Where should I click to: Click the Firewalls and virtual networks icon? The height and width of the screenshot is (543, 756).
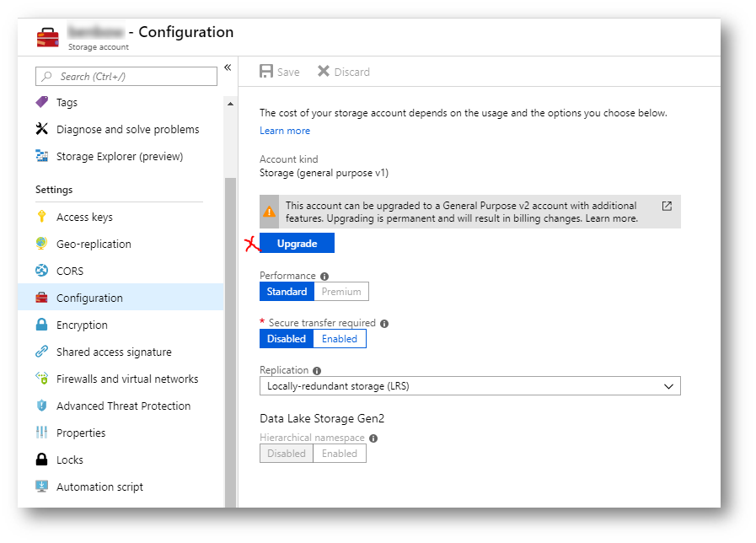(x=42, y=378)
